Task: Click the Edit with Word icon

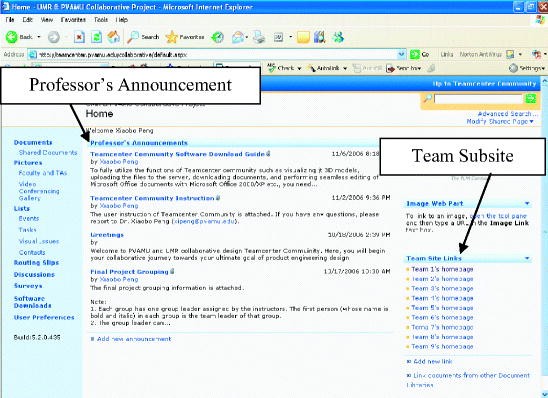Action: pos(279,37)
